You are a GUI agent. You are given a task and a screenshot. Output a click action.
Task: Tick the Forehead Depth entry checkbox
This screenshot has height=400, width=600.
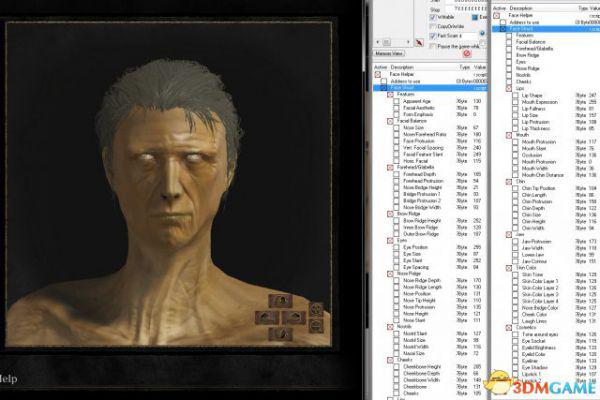[x=396, y=174]
